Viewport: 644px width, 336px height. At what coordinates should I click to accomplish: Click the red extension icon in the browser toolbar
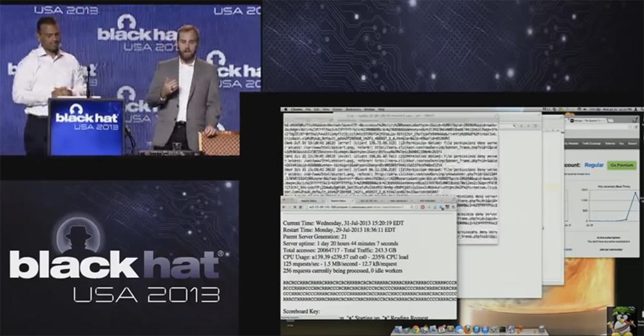[422, 207]
